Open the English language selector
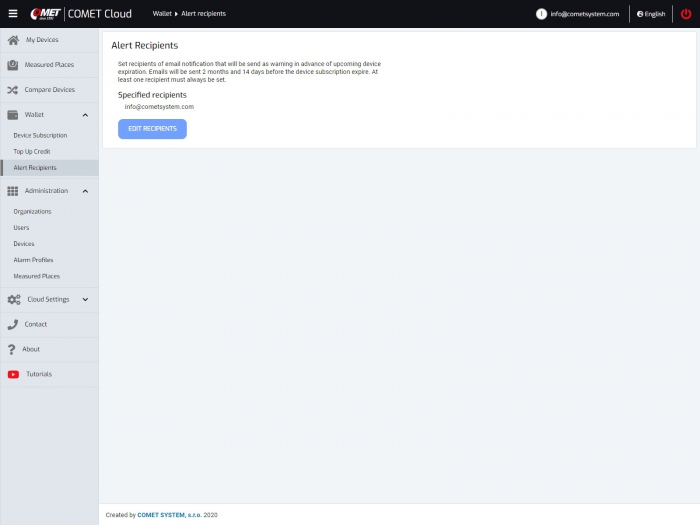 pyautogui.click(x=651, y=14)
